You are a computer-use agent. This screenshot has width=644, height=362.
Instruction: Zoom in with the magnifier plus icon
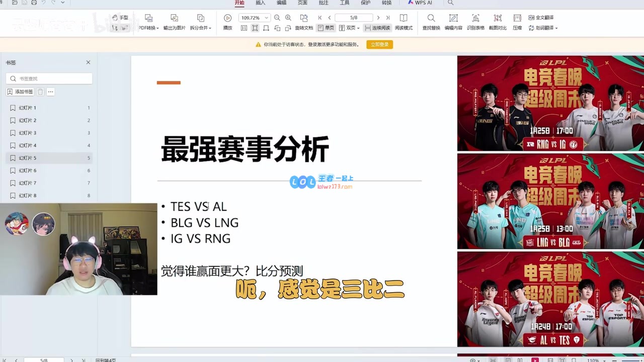[x=288, y=18]
